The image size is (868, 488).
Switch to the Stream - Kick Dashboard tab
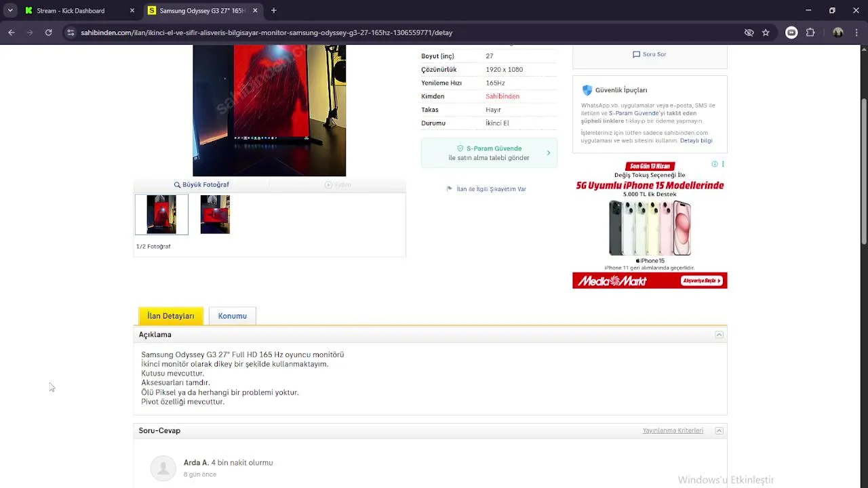(71, 11)
